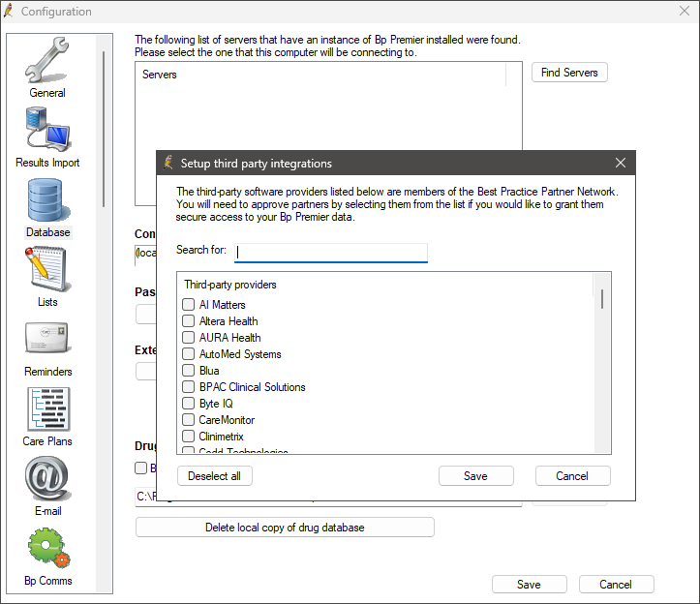Open the General settings wrench icon
700x604 pixels.
46,60
